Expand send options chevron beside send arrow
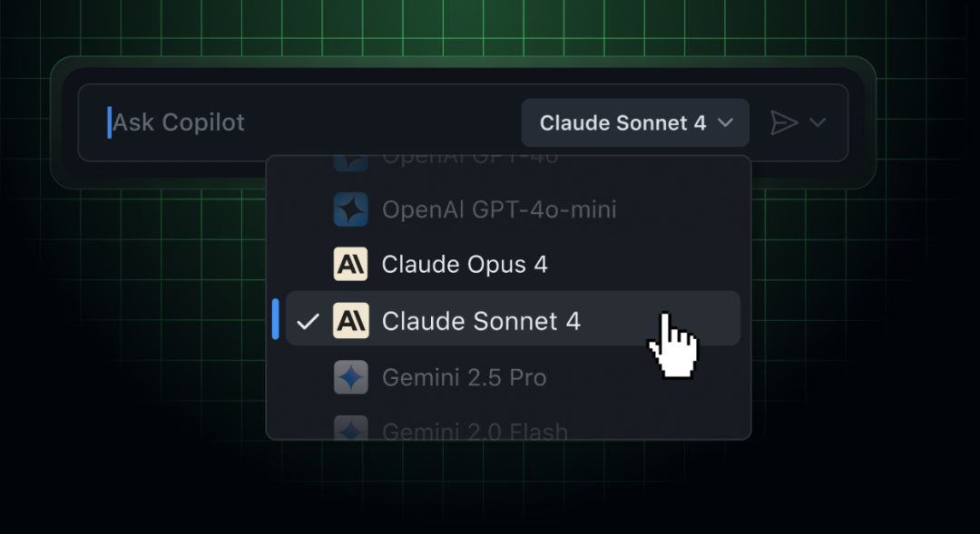 point(818,122)
